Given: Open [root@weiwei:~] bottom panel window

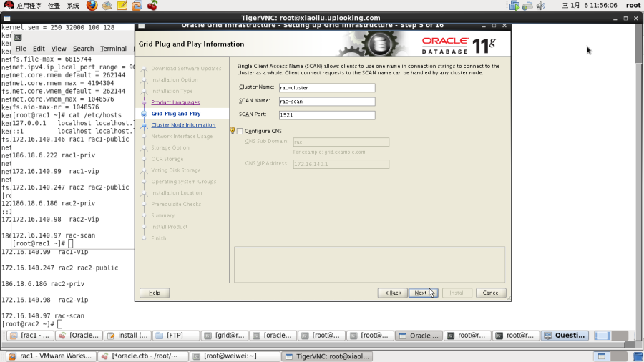Looking at the screenshot, I should 235,356.
